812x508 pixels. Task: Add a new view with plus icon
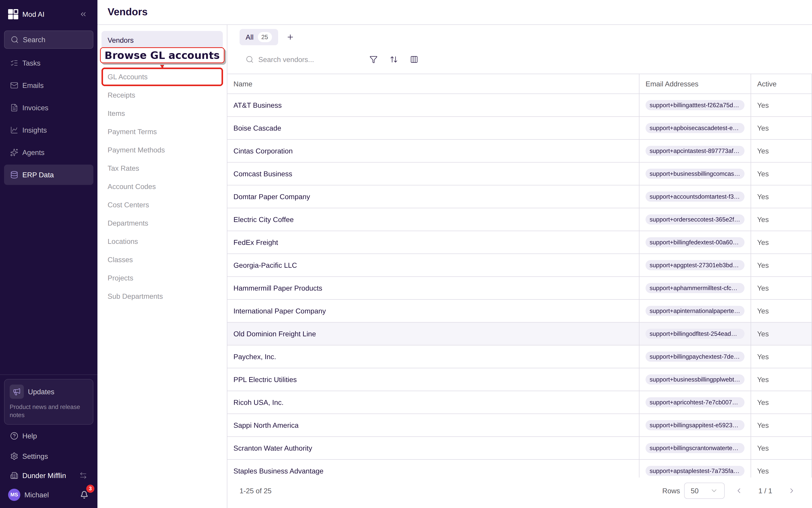[290, 37]
